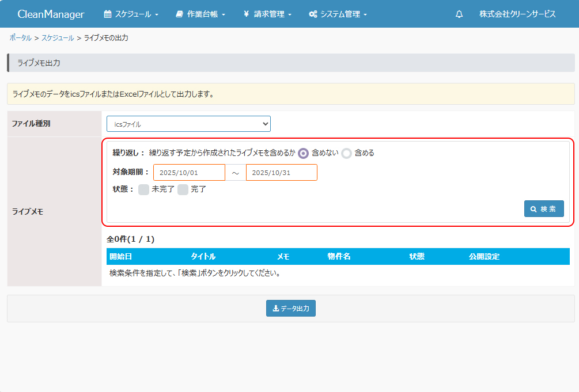Open the 作業台帳 menu

[200, 14]
